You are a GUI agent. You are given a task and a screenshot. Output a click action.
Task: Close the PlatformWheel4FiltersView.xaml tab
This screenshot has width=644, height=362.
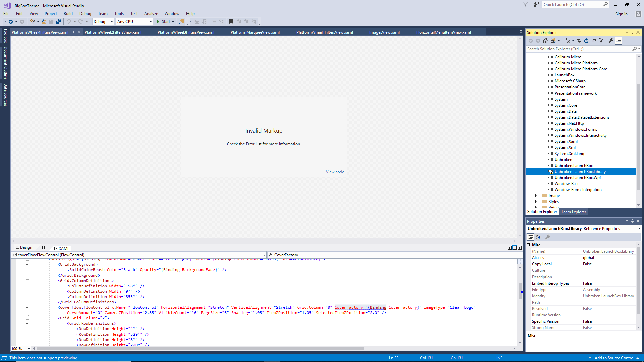pos(79,32)
